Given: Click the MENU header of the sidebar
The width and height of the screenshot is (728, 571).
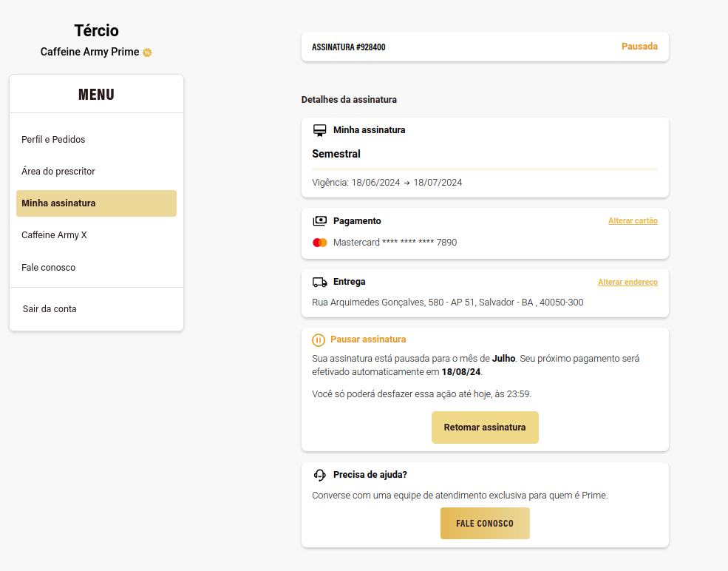Looking at the screenshot, I should click(x=96, y=95).
